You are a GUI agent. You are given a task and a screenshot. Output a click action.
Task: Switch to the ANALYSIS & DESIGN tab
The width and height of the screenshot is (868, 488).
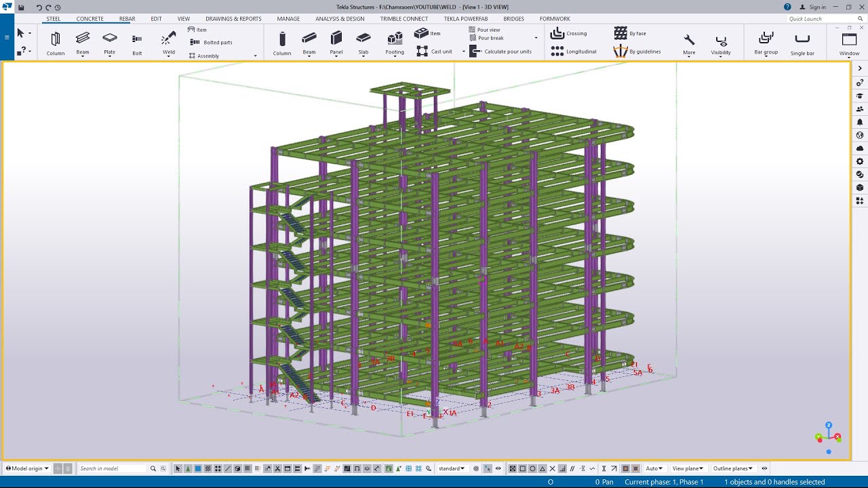340,19
